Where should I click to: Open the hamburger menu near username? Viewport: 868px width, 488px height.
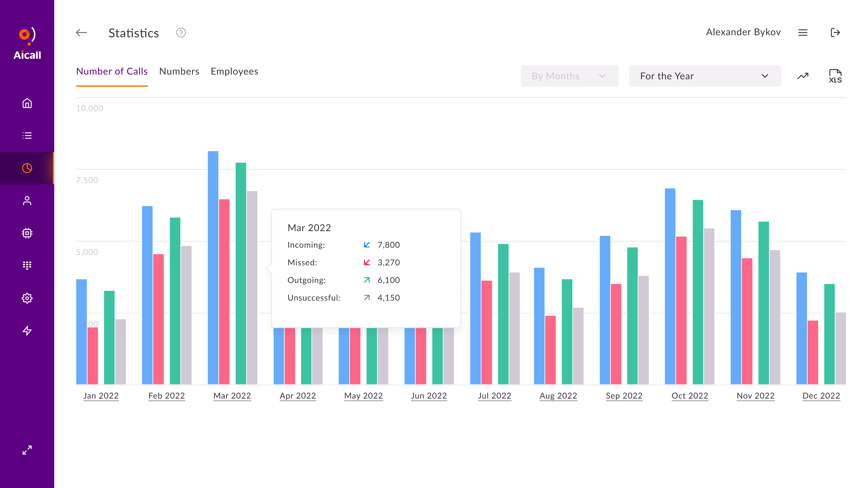(803, 33)
